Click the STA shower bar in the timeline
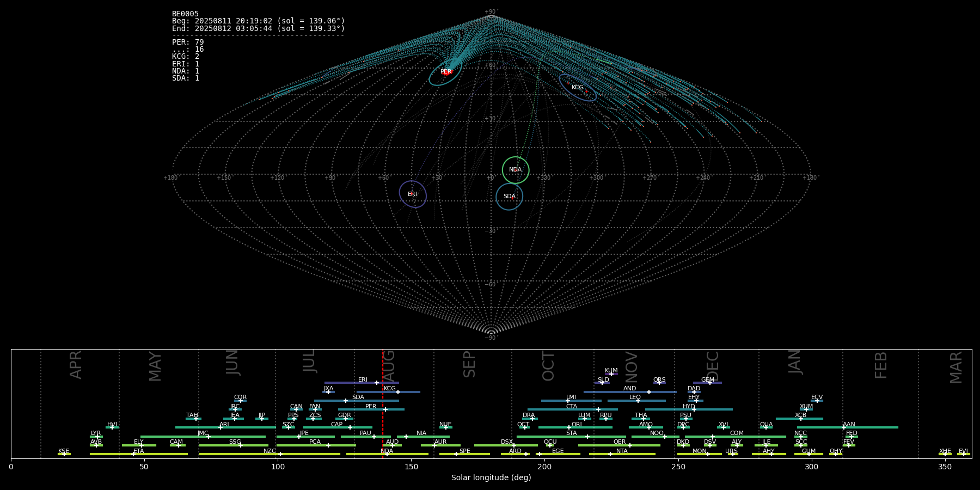This screenshot has width=980, height=490. pos(571,436)
